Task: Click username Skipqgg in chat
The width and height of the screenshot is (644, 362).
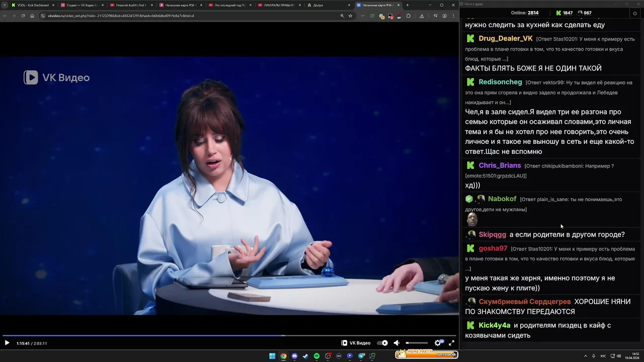Action: point(493,234)
